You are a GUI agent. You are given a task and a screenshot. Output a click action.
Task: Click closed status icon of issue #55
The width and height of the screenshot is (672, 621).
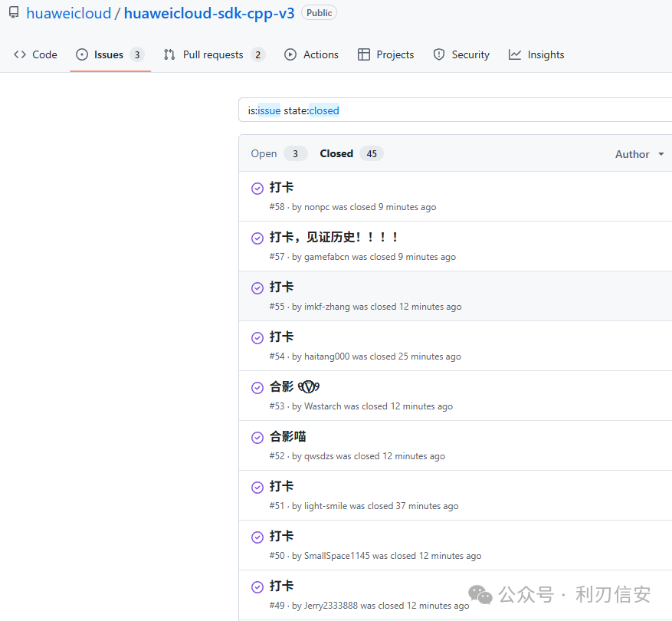(257, 287)
